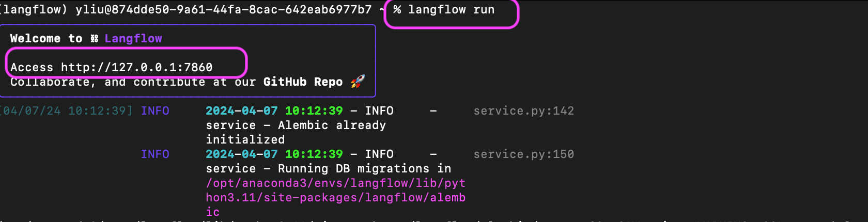The image size is (868, 222).
Task: Click the first purple INFO level label
Action: [x=155, y=111]
